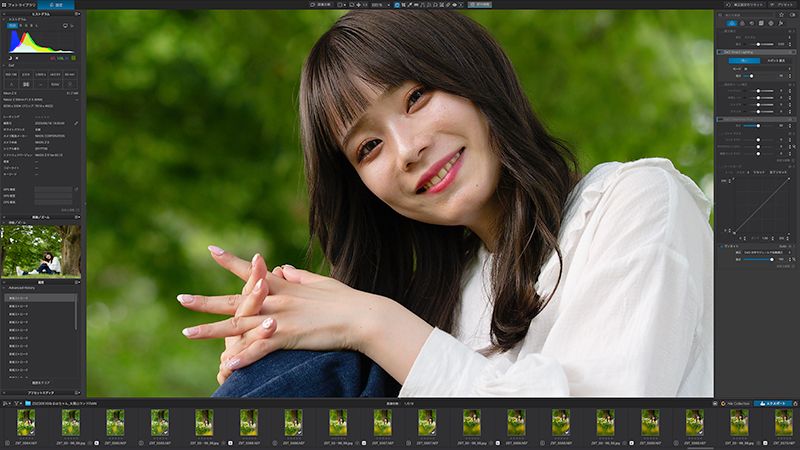Viewport: 800px width, 450px height.
Task: Adjust exposure compensation slider
Action: point(758,44)
